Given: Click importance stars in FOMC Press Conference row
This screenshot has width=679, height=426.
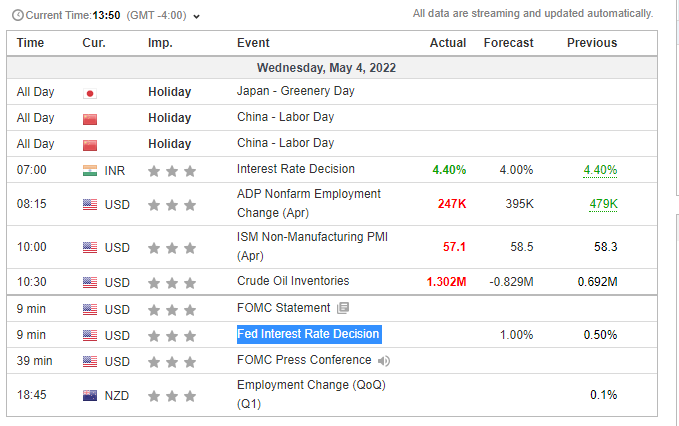Looking at the screenshot, I should click(172, 362).
